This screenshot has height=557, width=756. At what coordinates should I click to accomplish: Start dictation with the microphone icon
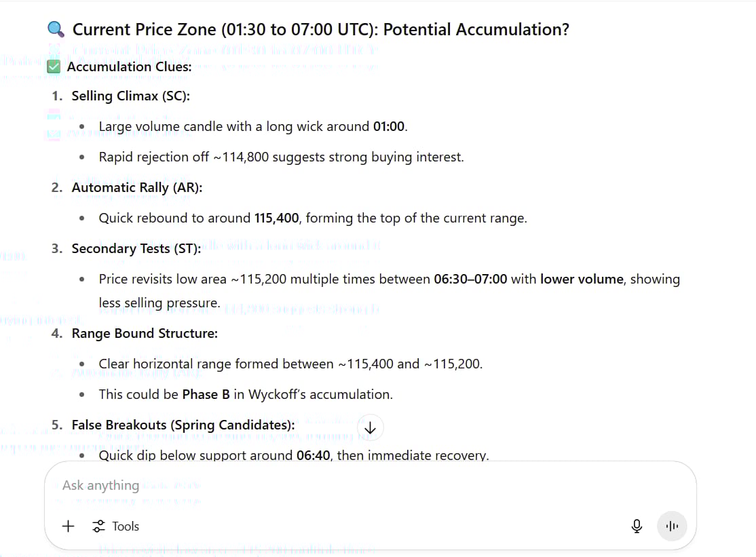coord(637,526)
